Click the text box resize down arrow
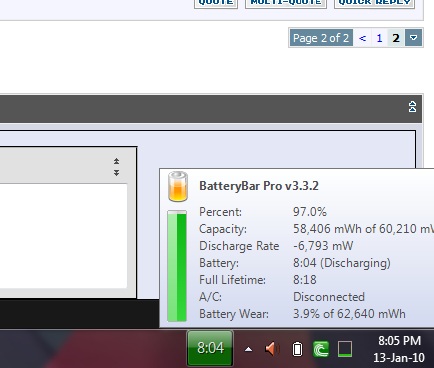Viewport: 434px width, 368px height. tap(116, 172)
